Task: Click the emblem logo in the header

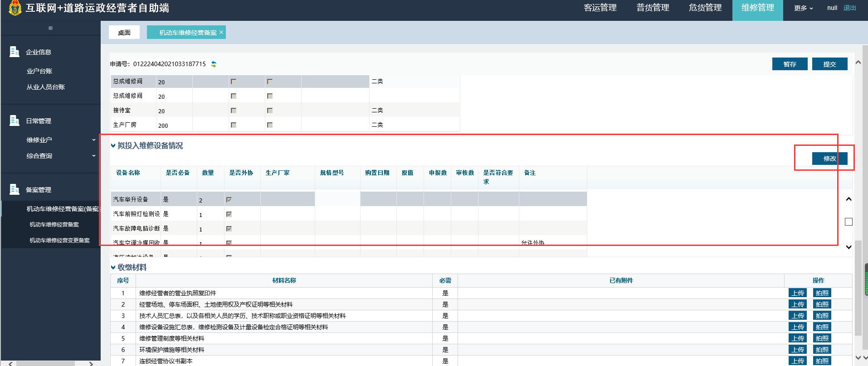Action: pyautogui.click(x=15, y=8)
